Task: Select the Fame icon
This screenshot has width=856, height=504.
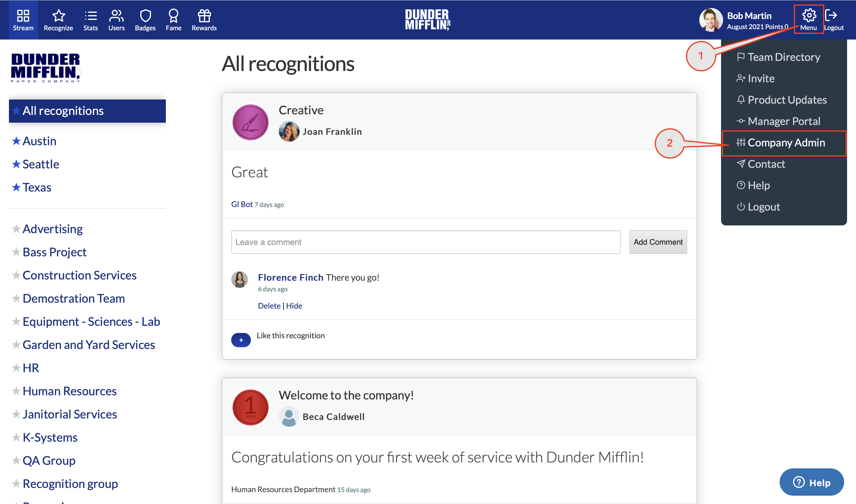Action: click(173, 20)
